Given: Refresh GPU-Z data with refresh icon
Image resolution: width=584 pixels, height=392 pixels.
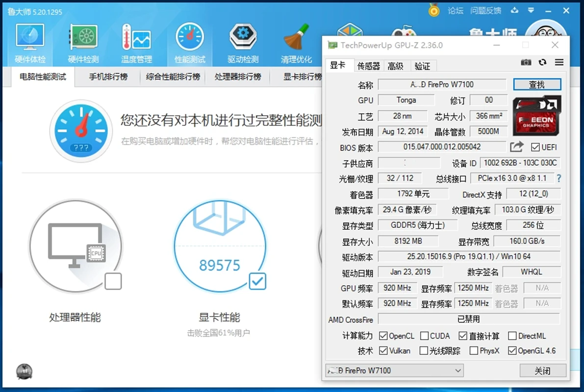Looking at the screenshot, I should pos(543,62).
